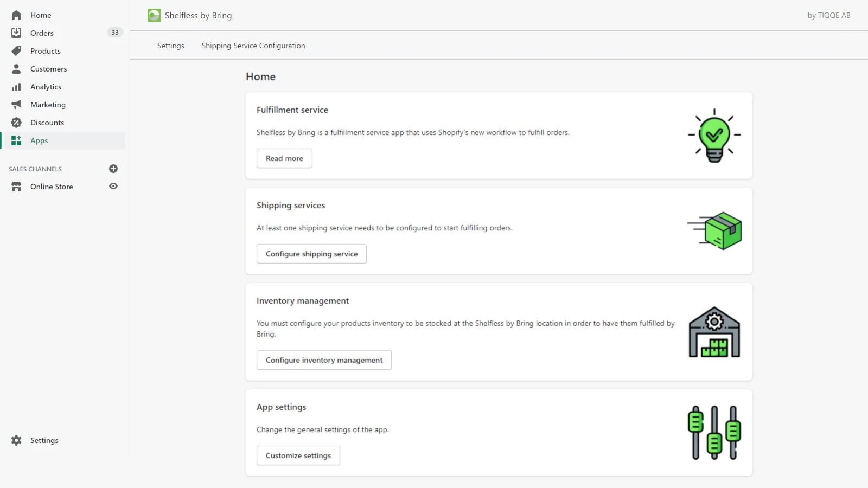868x488 pixels.
Task: Click the Settings gear icon in sidebar
Action: pyautogui.click(x=16, y=440)
